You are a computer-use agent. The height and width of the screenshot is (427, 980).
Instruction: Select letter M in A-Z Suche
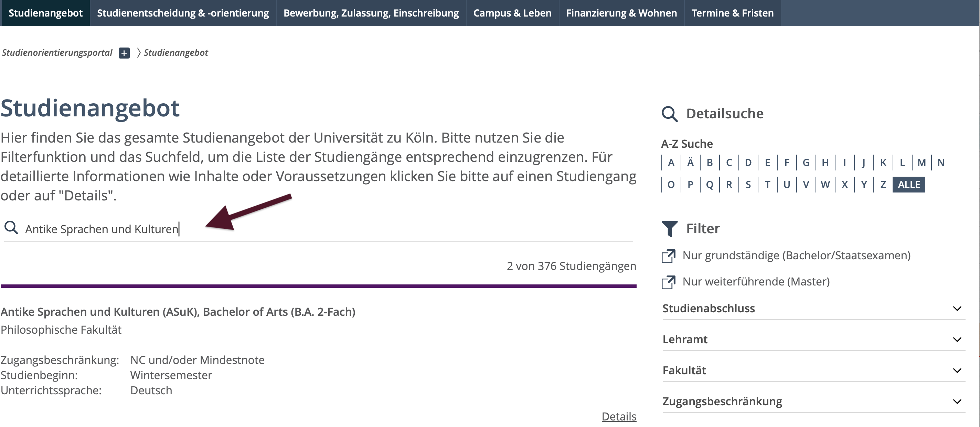point(922,163)
